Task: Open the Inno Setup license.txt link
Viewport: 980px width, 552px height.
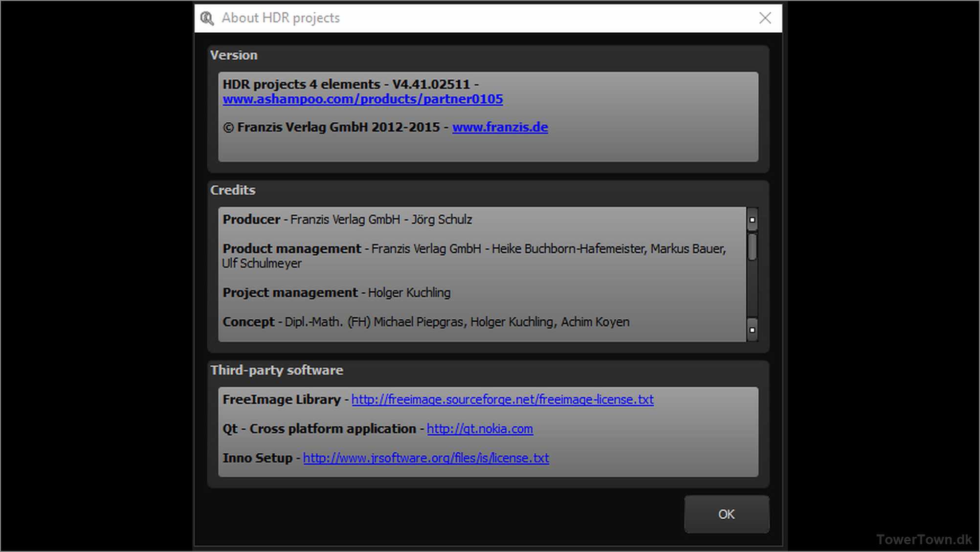Action: click(x=425, y=458)
